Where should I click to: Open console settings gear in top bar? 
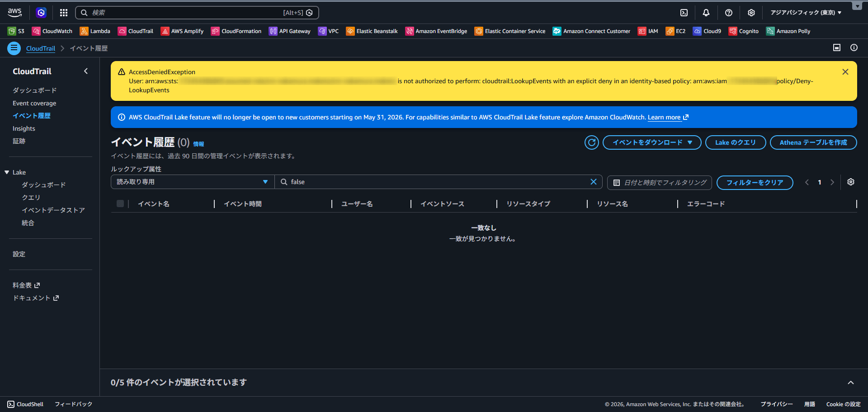tap(751, 13)
